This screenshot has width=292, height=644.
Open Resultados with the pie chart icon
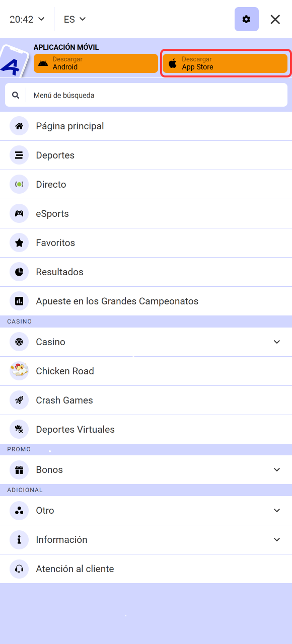[x=19, y=272]
